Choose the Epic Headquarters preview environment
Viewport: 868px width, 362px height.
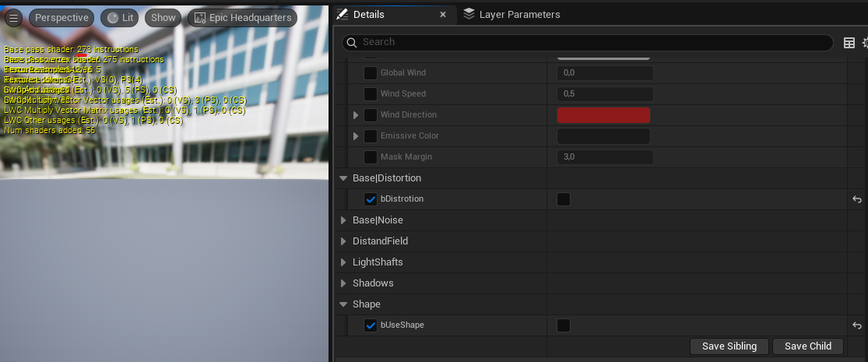pyautogui.click(x=242, y=18)
